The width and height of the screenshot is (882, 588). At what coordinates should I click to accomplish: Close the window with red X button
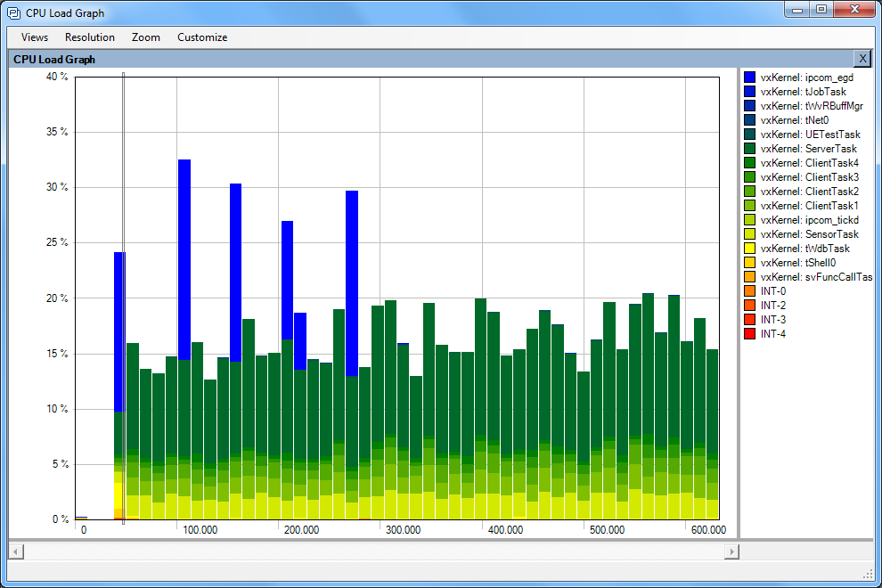854,10
